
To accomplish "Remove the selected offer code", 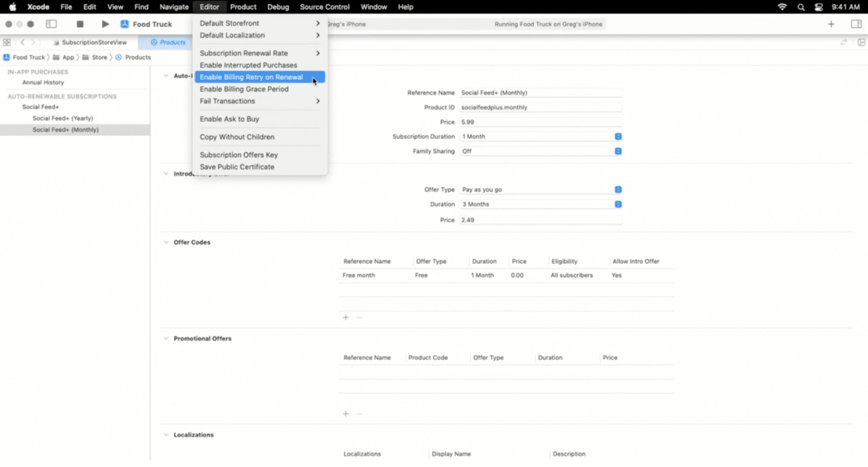I will tap(359, 317).
